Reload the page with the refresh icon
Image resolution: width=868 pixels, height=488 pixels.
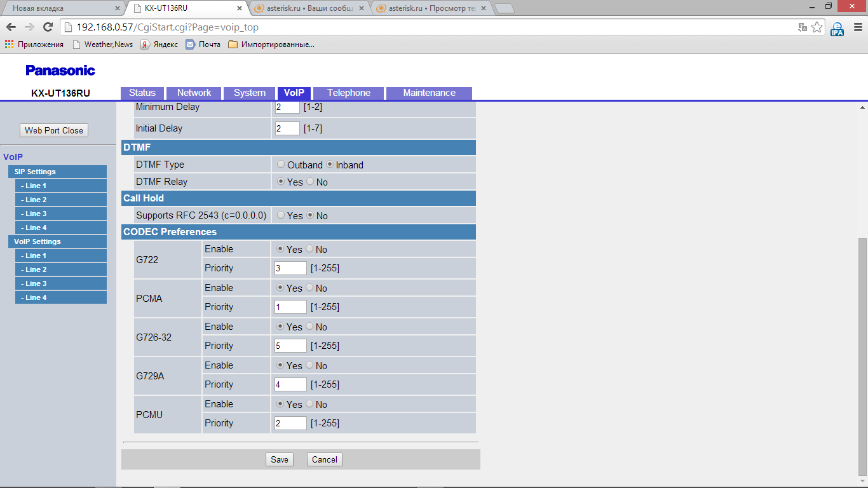tap(48, 27)
